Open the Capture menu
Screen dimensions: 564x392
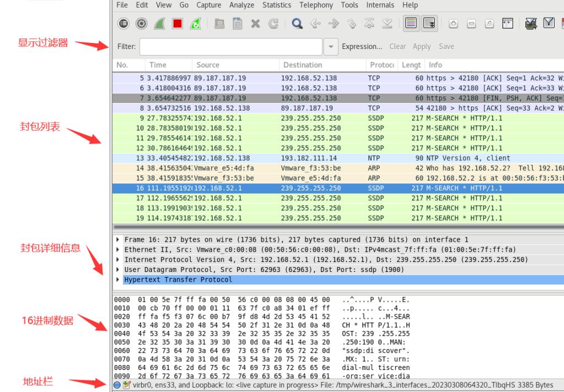(209, 5)
